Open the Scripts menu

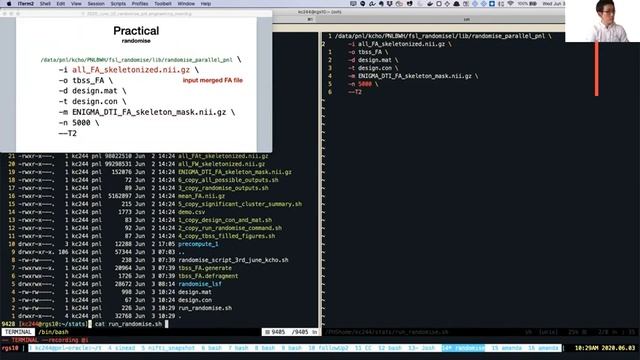coord(118,4)
